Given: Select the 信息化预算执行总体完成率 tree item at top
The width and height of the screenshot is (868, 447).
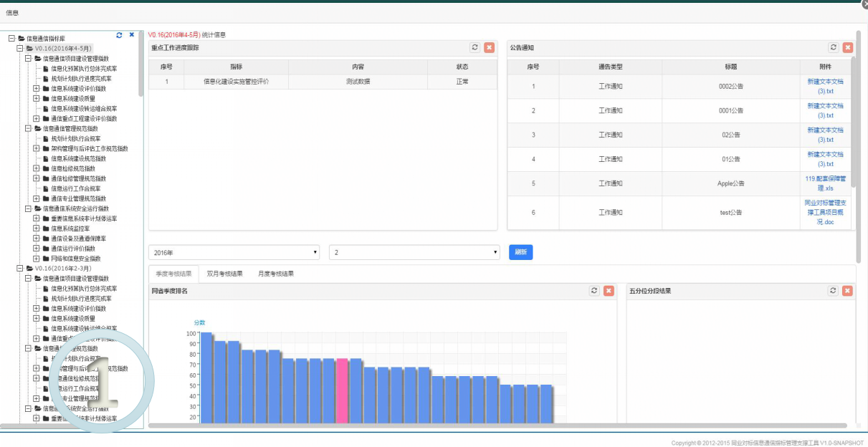Looking at the screenshot, I should (84, 69).
